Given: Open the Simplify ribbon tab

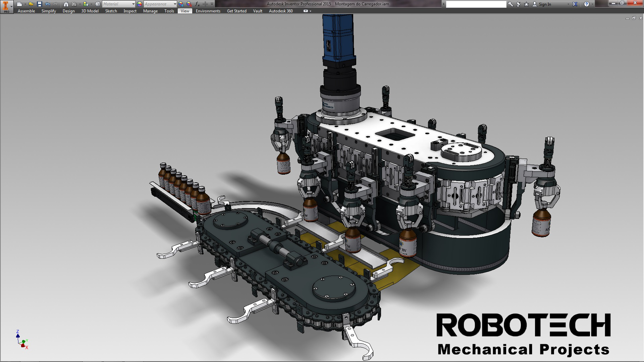Looking at the screenshot, I should 49,11.
